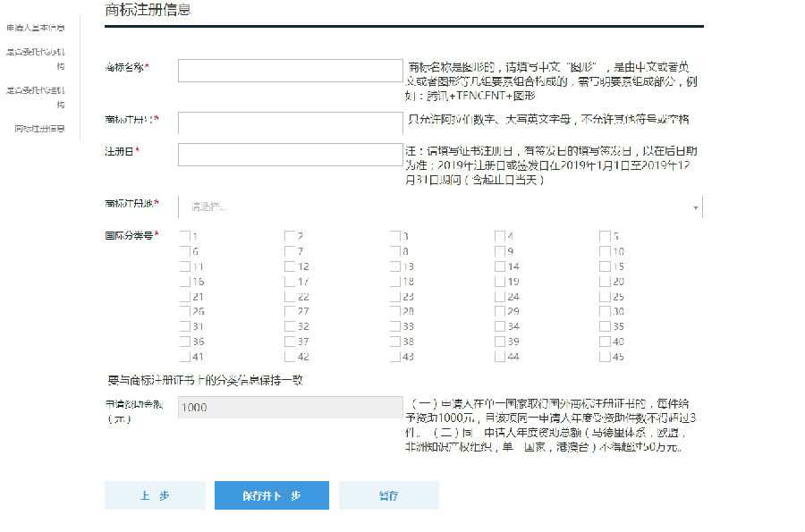Toggle class 28 checkbox

pos(394,312)
